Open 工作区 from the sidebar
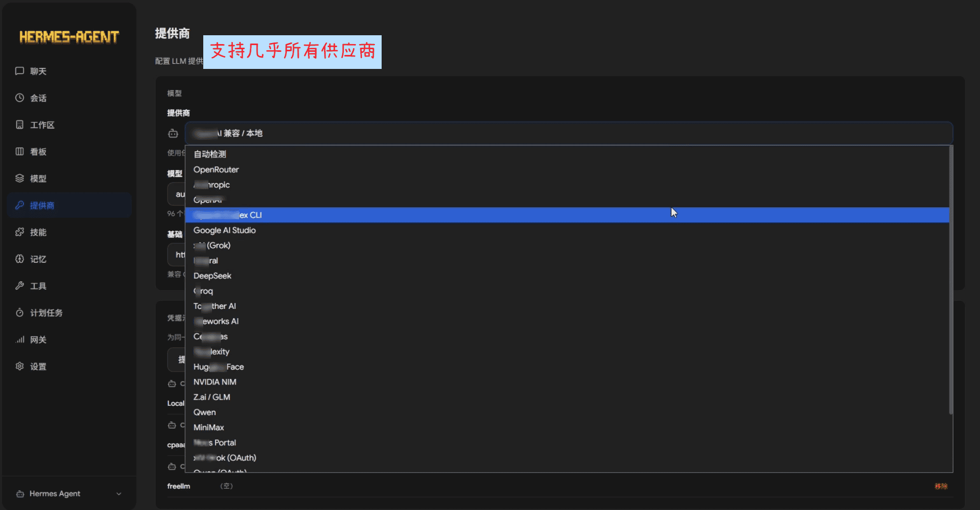 [x=69, y=125]
